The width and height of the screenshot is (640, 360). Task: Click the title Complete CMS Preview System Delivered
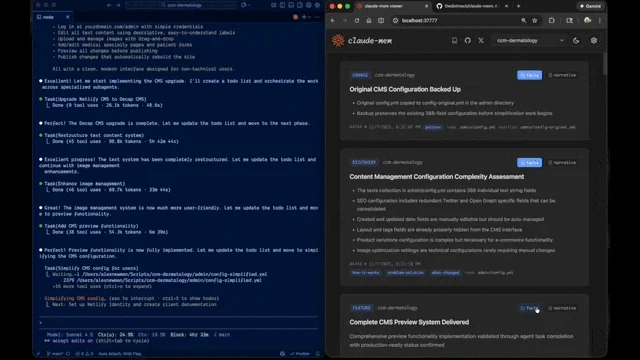pos(409,322)
